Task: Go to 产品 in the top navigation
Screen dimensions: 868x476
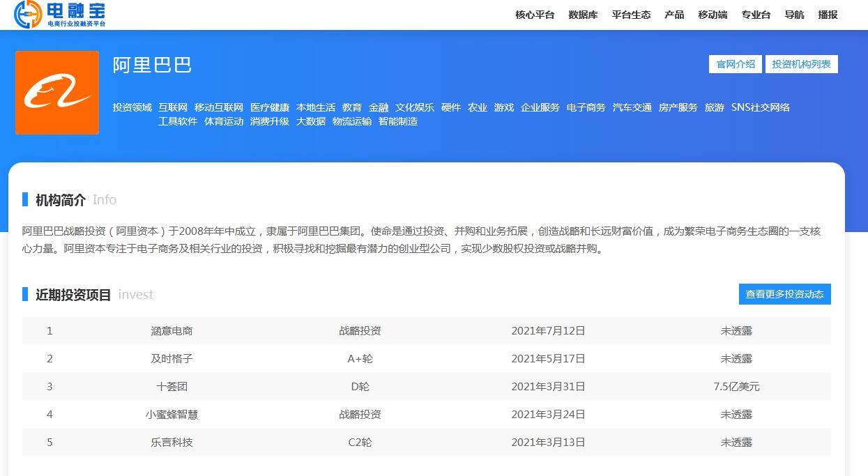Action: [674, 15]
